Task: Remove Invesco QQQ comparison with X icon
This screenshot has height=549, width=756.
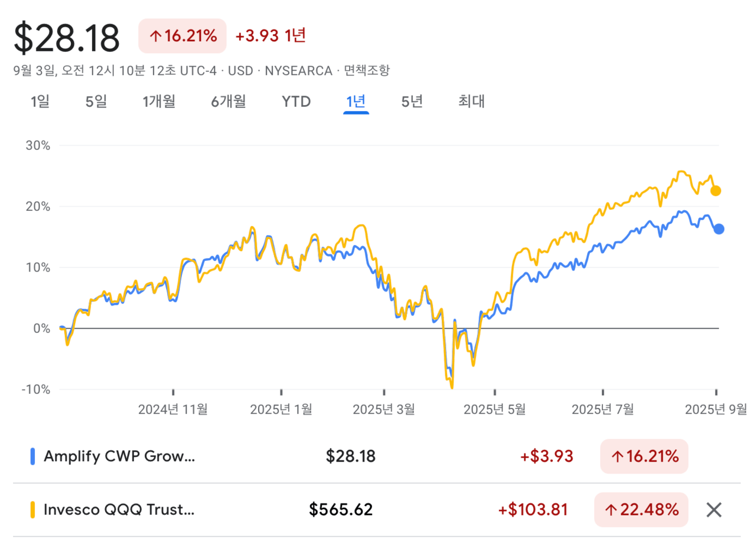Action: 714,509
